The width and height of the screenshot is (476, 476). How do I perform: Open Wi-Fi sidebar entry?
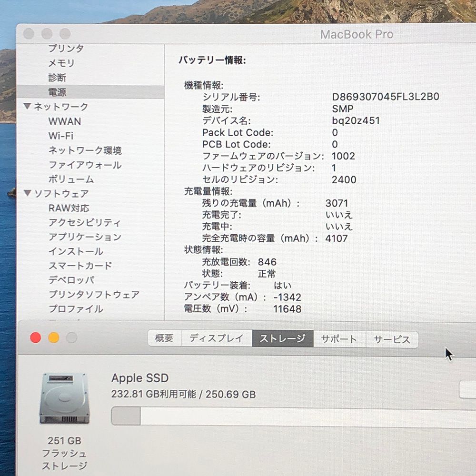(x=61, y=136)
